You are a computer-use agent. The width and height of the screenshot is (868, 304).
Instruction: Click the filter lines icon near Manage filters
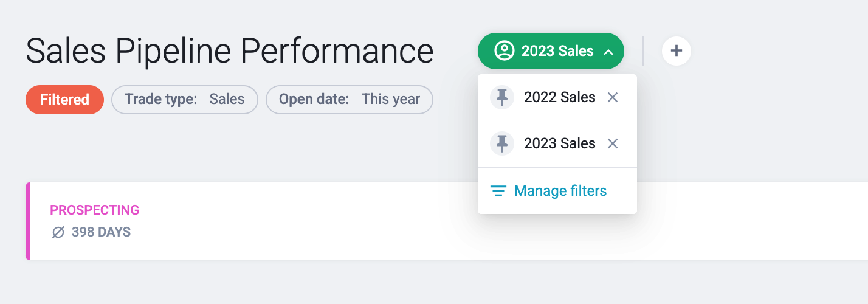pyautogui.click(x=498, y=191)
